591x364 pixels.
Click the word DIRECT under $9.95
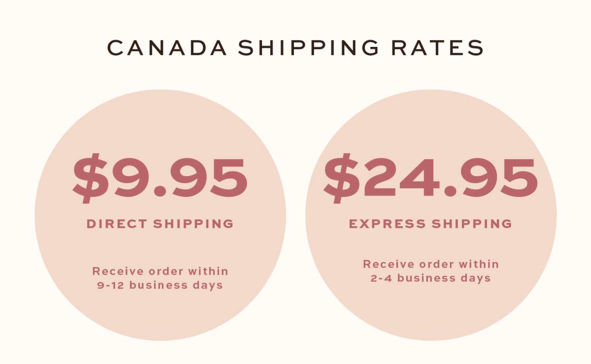coord(117,224)
